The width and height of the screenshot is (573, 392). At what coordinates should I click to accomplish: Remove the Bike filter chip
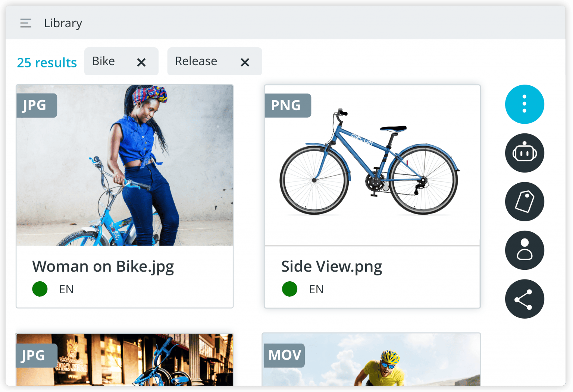coord(141,62)
